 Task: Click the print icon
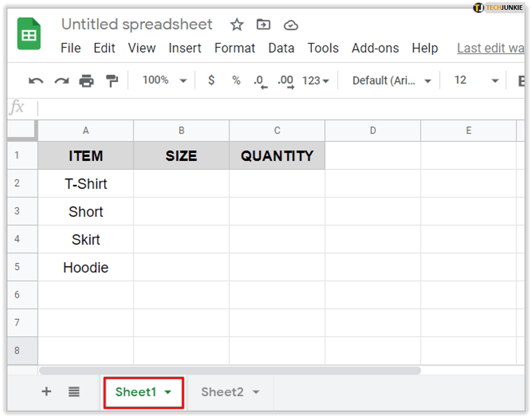[86, 81]
